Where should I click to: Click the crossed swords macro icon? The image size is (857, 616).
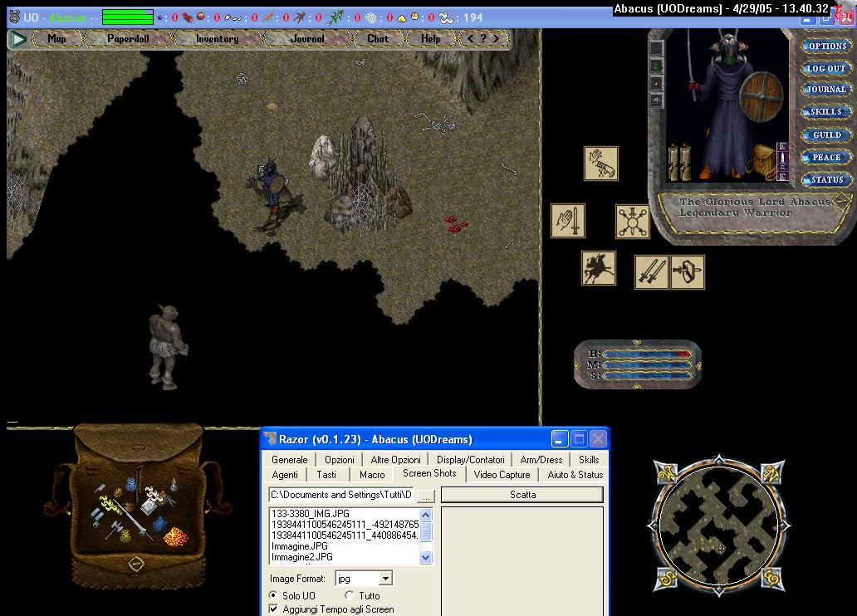pos(651,271)
